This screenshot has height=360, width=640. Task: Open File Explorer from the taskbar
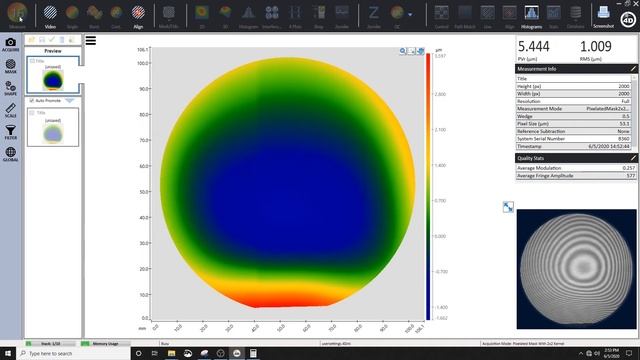click(x=171, y=353)
